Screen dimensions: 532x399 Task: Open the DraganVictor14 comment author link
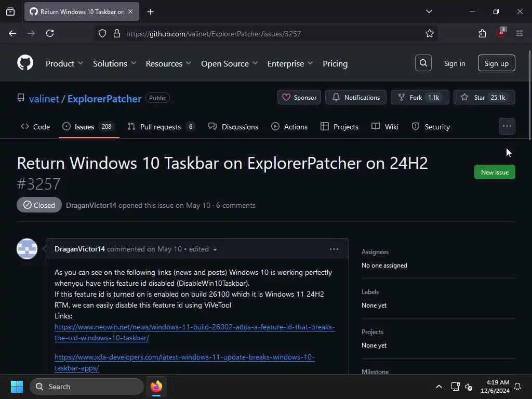(79, 249)
